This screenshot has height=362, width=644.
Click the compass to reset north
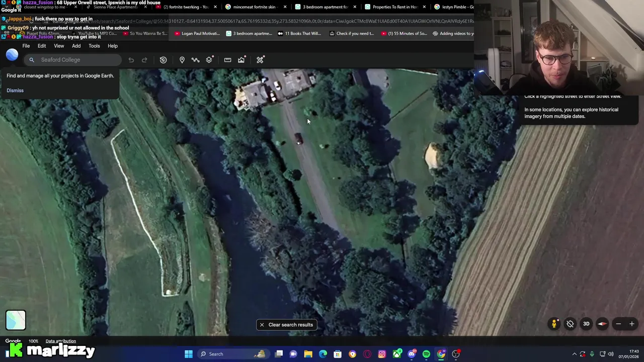click(x=602, y=324)
